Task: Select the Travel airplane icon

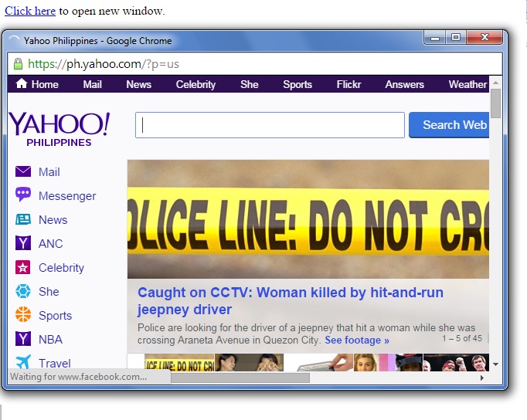Action: (23, 362)
